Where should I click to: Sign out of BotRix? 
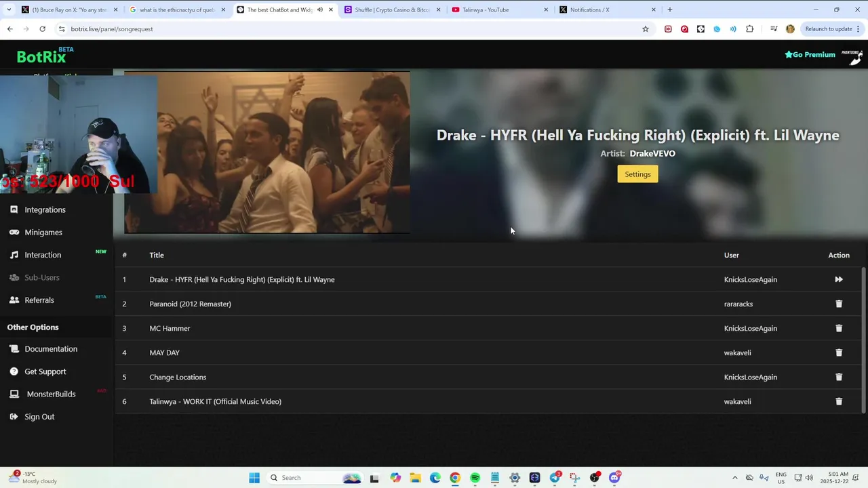pos(39,416)
